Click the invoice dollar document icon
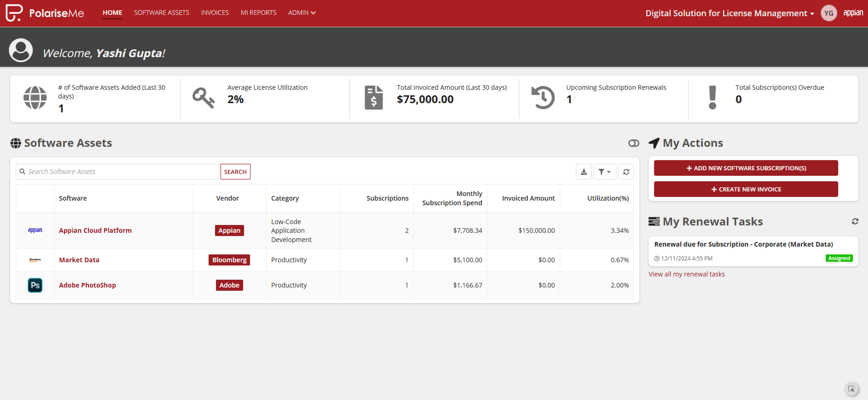868x400 pixels. point(374,98)
